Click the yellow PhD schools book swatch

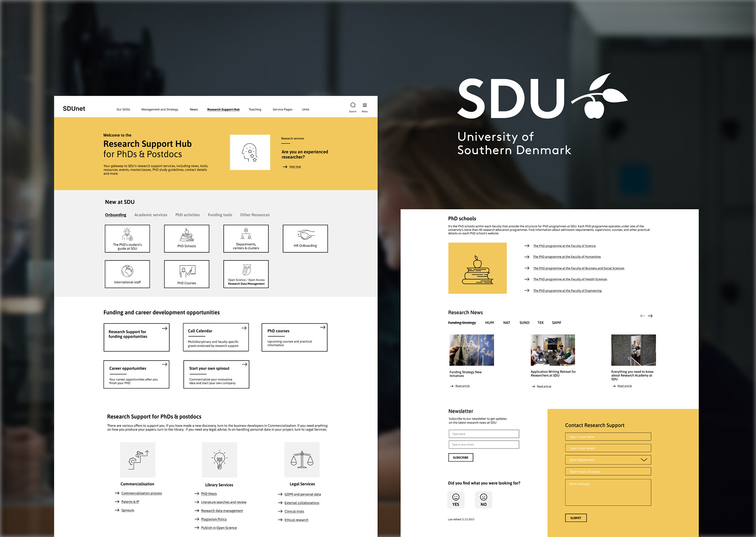pos(477,268)
